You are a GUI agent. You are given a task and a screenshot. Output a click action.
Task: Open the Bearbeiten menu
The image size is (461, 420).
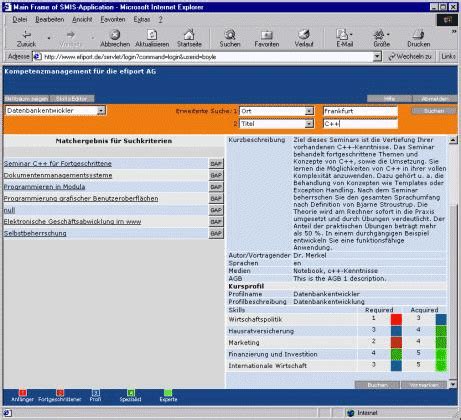[50, 20]
